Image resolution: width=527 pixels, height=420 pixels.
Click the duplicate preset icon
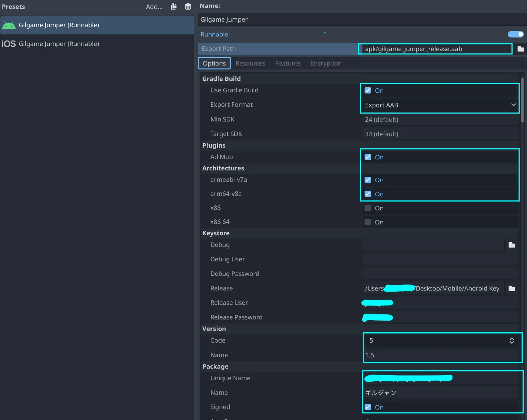(x=174, y=7)
